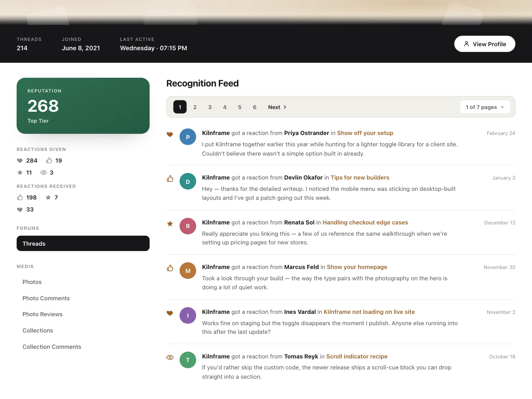Click the heart icon beside Priya Ostrander's reaction
The image size is (532, 399).
[170, 134]
